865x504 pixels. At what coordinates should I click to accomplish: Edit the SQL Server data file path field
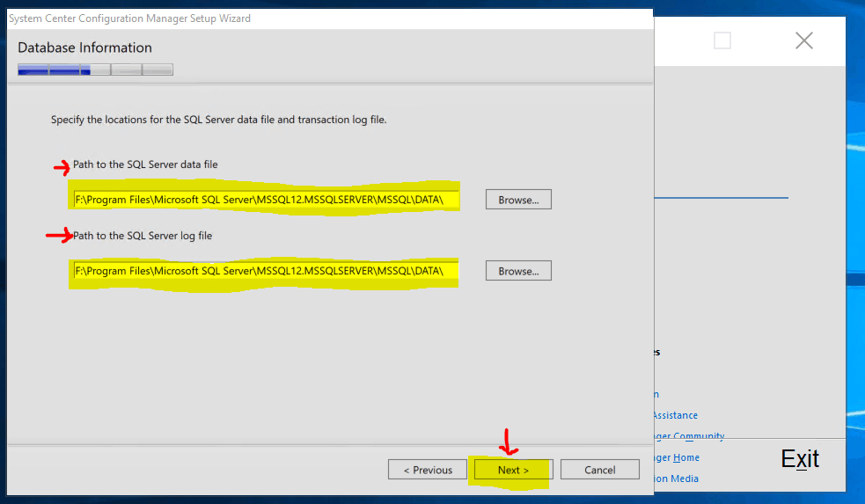pos(266,200)
